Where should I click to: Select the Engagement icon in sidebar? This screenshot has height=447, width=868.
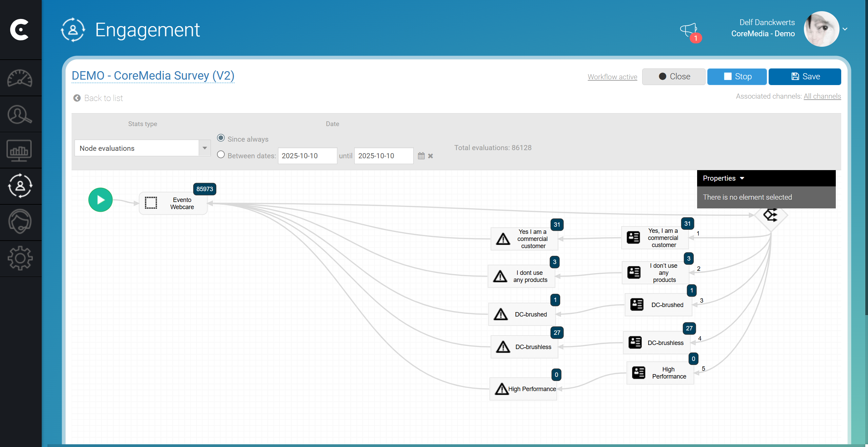(20, 186)
